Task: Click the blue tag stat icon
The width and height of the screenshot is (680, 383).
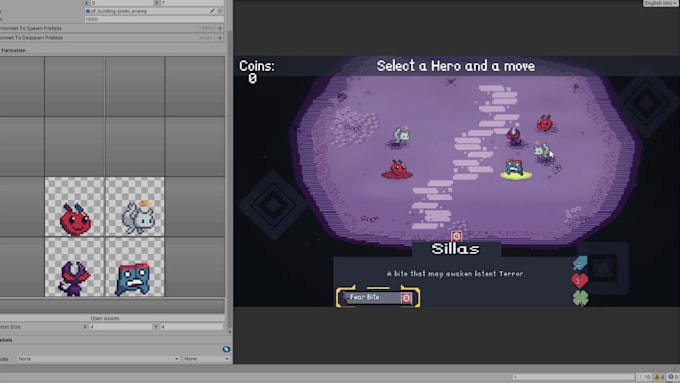Action: tap(580, 262)
